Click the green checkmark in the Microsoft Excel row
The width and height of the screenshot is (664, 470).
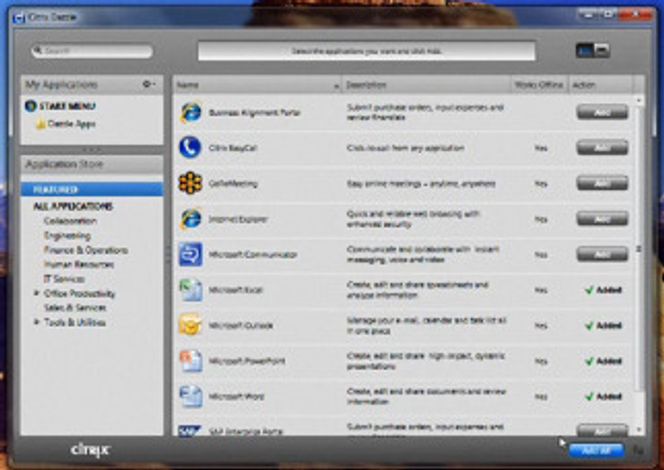(x=589, y=290)
